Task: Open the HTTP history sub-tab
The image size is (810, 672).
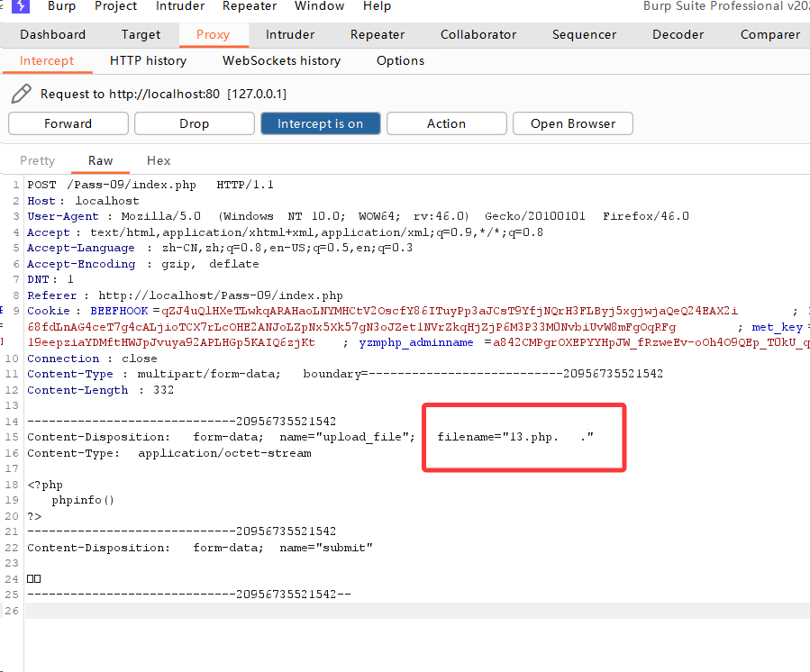Action: coord(149,61)
